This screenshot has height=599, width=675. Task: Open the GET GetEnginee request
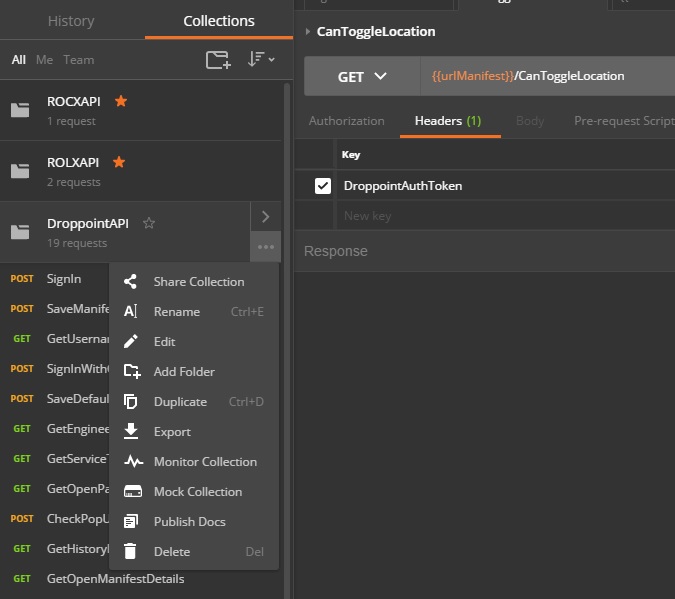(55, 429)
